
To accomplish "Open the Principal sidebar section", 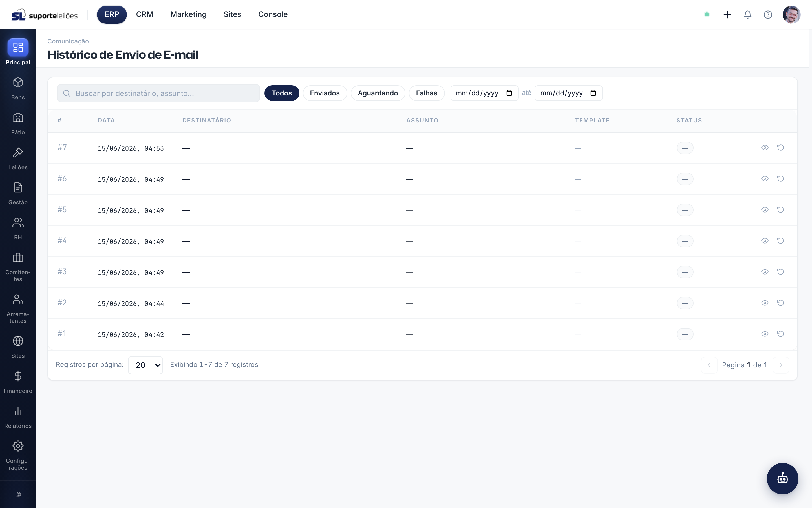I will (x=18, y=52).
